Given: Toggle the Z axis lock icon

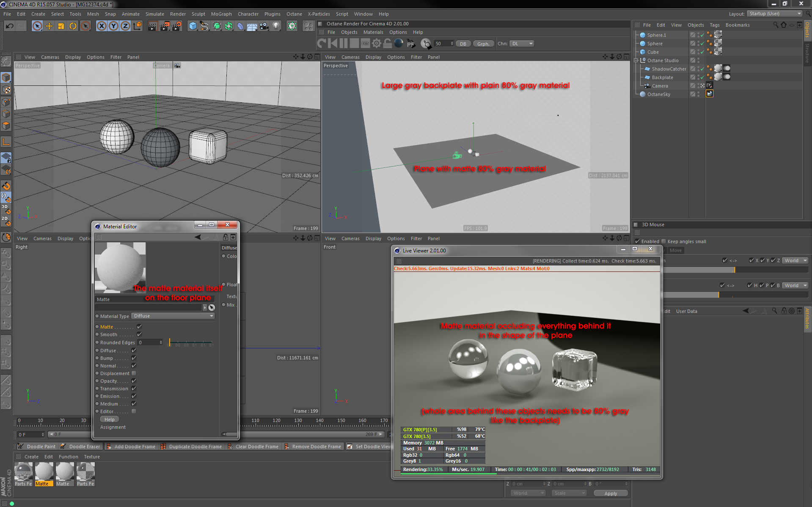Looking at the screenshot, I should (125, 26).
